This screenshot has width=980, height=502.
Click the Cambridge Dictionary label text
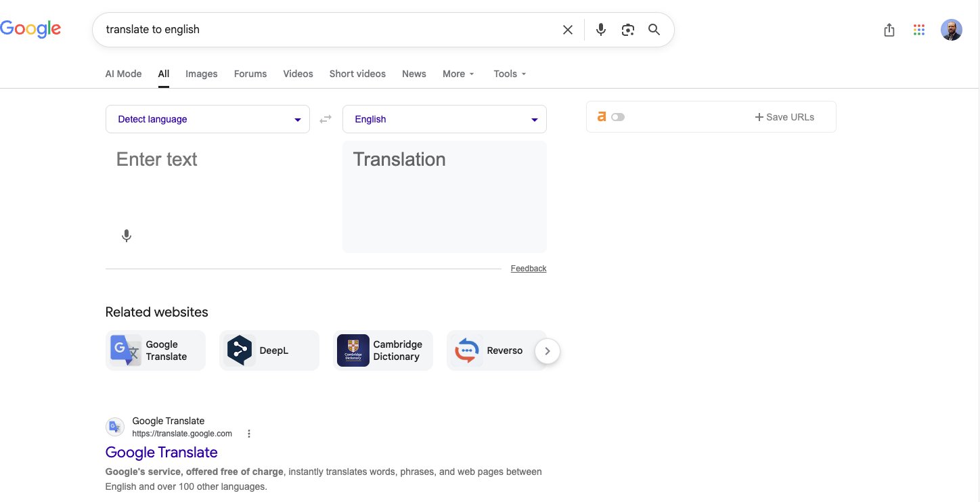[x=398, y=350]
